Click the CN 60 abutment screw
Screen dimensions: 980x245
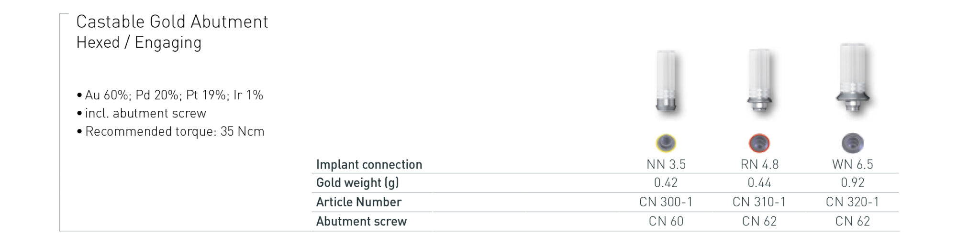coord(666,222)
